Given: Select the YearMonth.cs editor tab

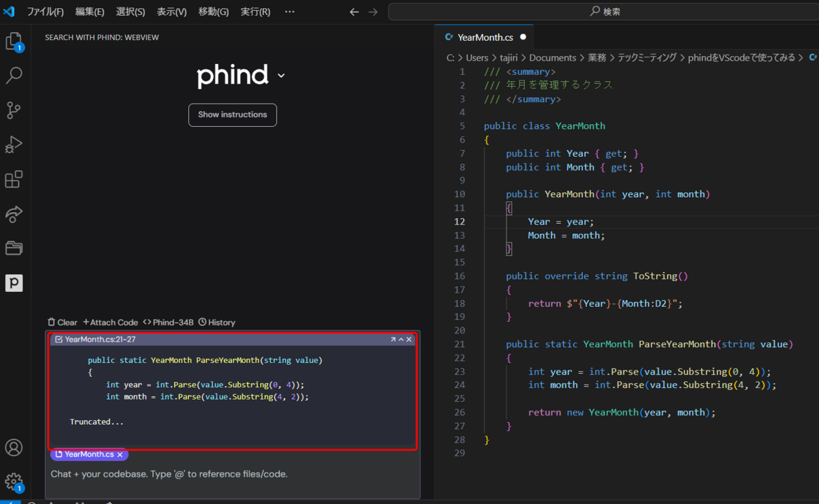Looking at the screenshot, I should coord(485,38).
